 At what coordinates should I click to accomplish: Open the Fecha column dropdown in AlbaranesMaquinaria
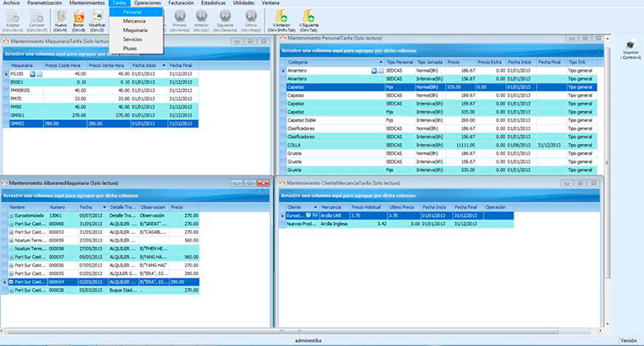click(105, 208)
